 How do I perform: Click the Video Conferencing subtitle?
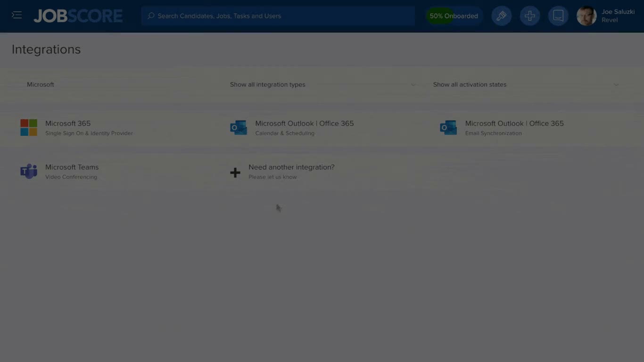pos(71,177)
